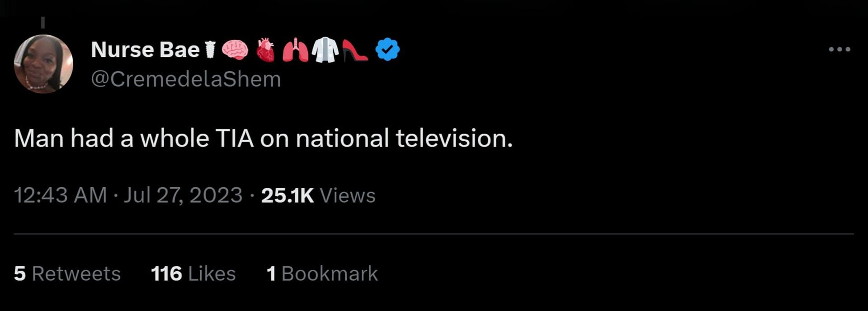The height and width of the screenshot is (311, 868).
Task: Click the word television in the tweet
Action: (454, 138)
